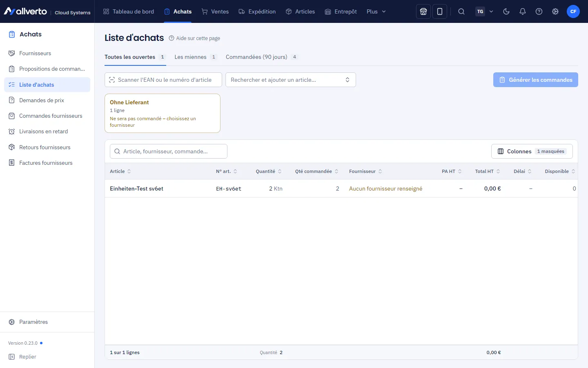Viewport: 588px width, 368px height.
Task: Open help question mark icon in top bar
Action: tap(539, 11)
